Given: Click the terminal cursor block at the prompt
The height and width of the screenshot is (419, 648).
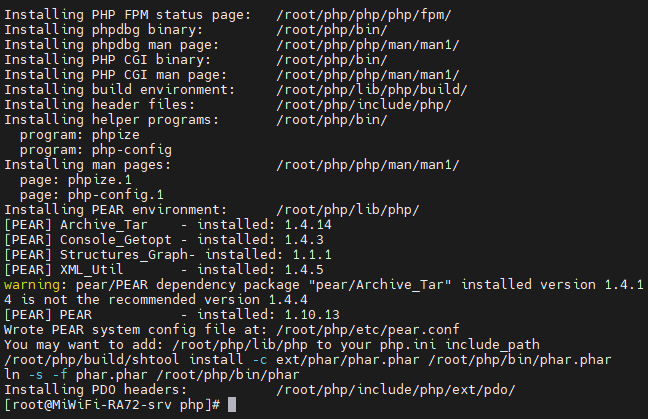Looking at the screenshot, I should coord(232,405).
